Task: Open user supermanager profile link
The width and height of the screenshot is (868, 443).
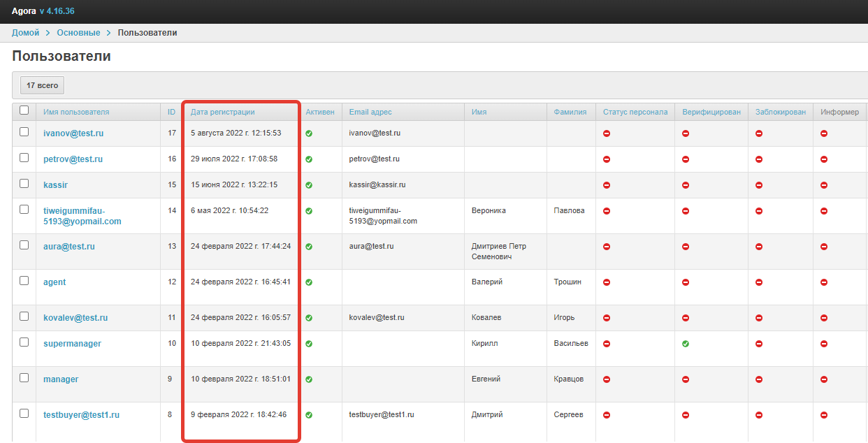Action: click(72, 344)
